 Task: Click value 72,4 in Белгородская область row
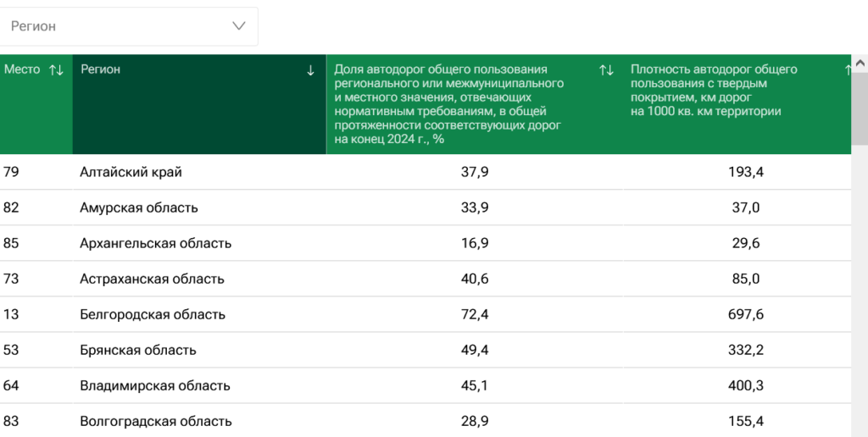475,315
